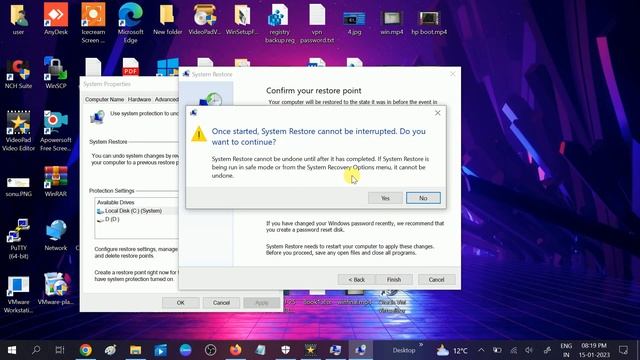The image size is (640, 360).
Task: Open the WinSetupF... desktop icon
Action: tap(242, 19)
